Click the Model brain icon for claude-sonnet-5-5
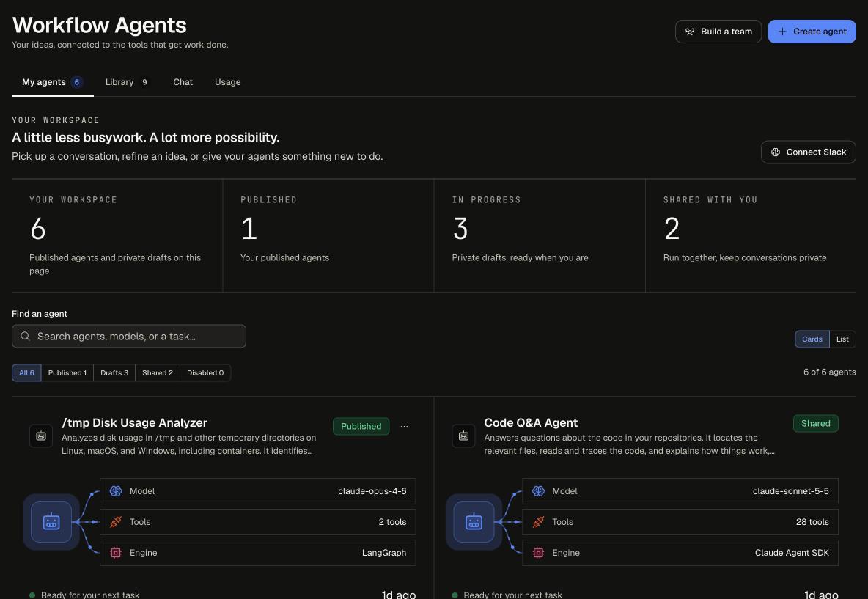Image resolution: width=868 pixels, height=599 pixels. pos(538,491)
